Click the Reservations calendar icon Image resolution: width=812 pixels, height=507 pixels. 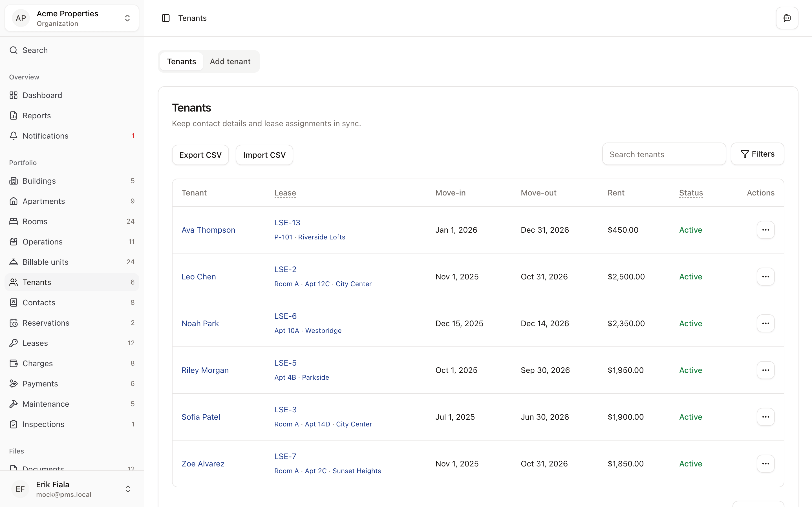(x=14, y=323)
